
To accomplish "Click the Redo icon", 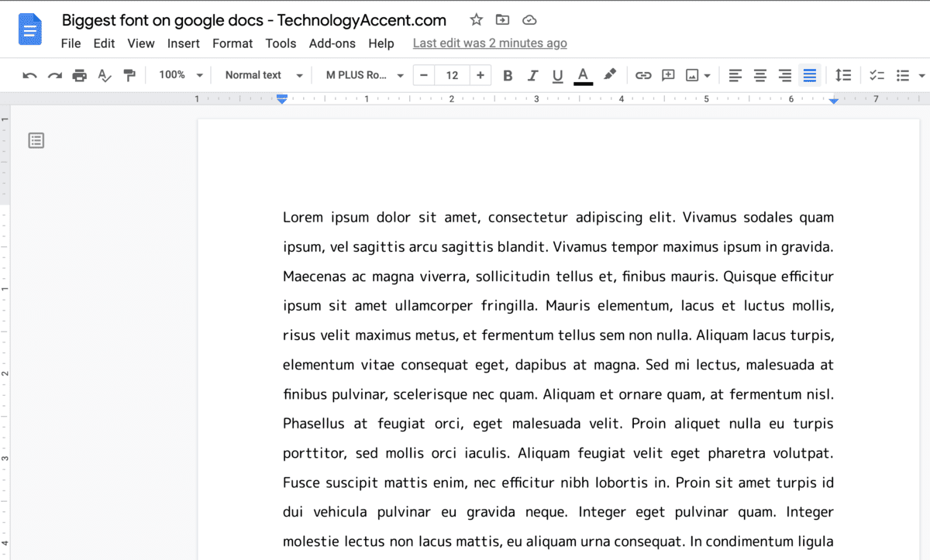I will click(x=54, y=74).
